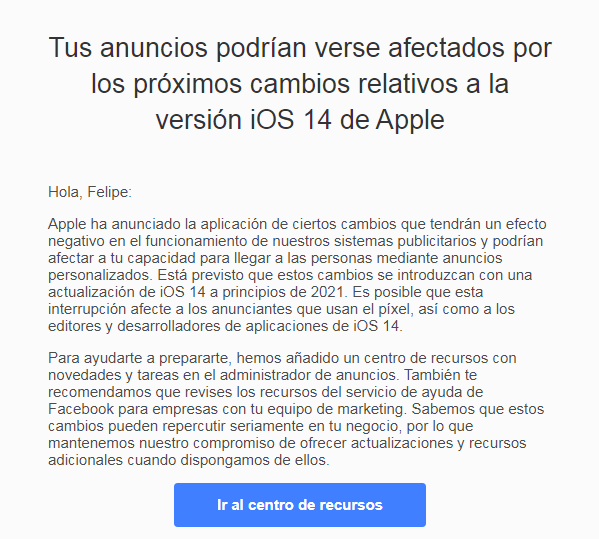599x539 pixels.
Task: Click "Tus anuncios" at the headline start
Action: tap(128, 48)
